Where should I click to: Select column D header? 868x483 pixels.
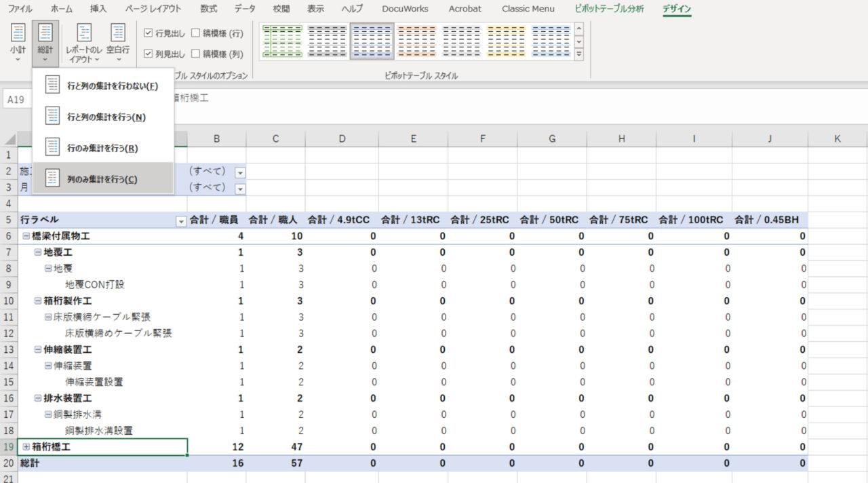pyautogui.click(x=342, y=139)
